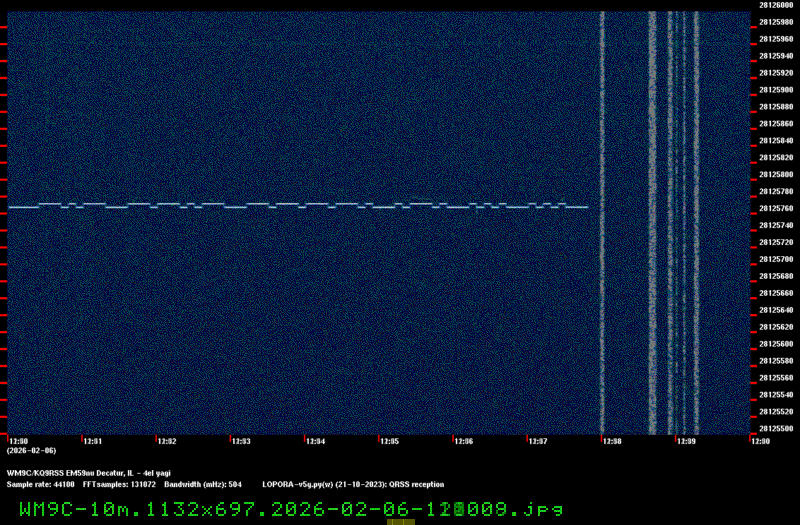Click the 28125520 frequency label
The width and height of the screenshot is (800, 525).
pyautogui.click(x=776, y=411)
